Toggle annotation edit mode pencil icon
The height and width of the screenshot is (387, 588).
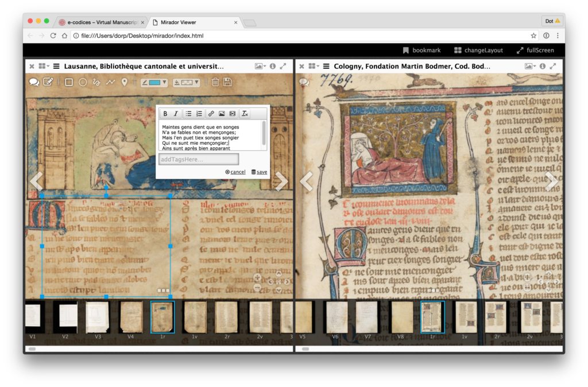48,82
